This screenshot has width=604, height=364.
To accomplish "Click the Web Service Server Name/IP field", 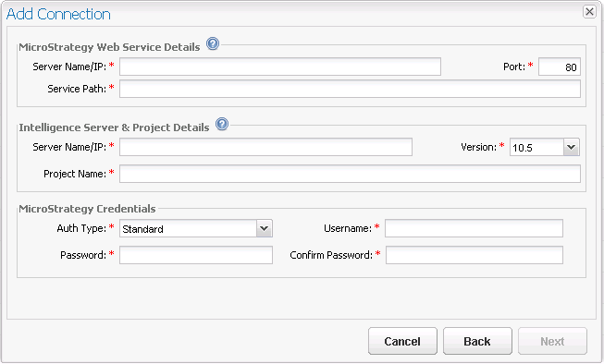I will 280,67.
